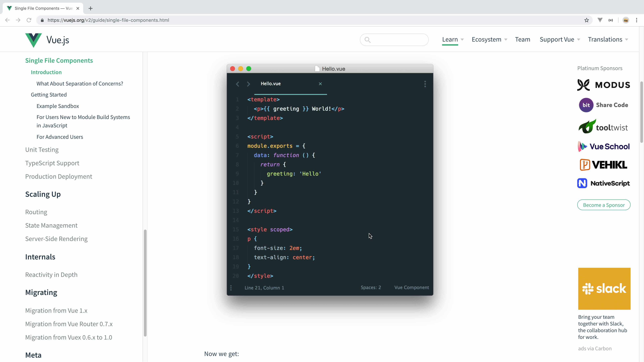
Task: Click the MODUS sponsor logo
Action: [x=604, y=85]
